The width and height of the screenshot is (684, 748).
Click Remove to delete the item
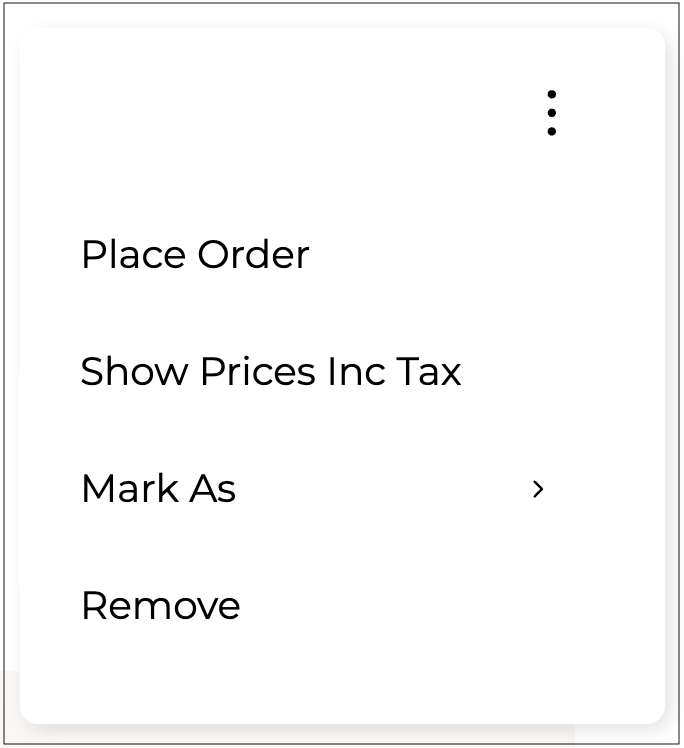pyautogui.click(x=160, y=606)
